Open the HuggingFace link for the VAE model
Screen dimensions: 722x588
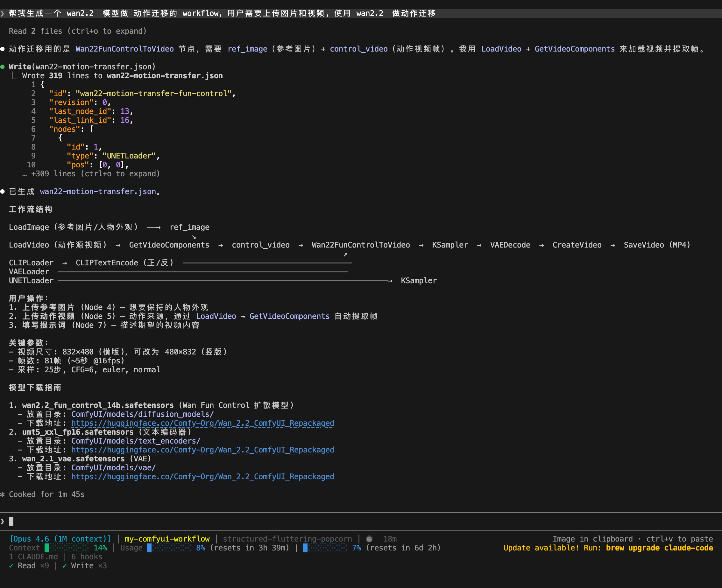pos(202,477)
